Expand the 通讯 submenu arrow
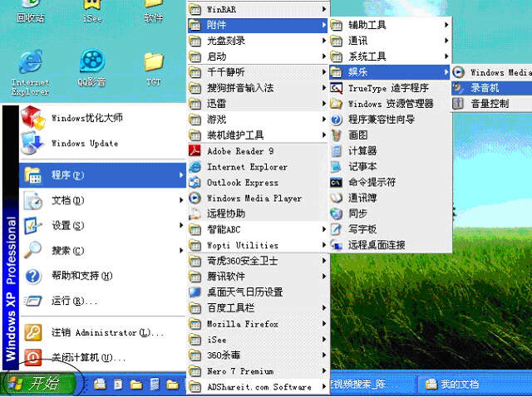The width and height of the screenshot is (532, 397). tap(446, 41)
